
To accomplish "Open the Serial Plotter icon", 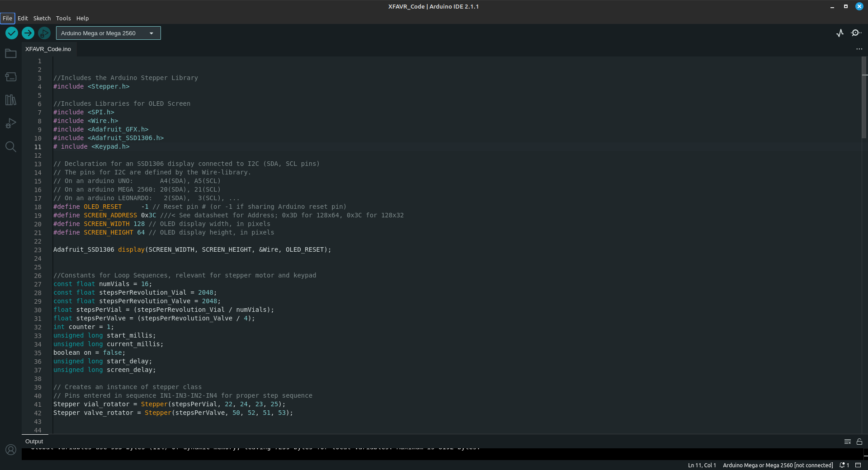I will point(840,33).
